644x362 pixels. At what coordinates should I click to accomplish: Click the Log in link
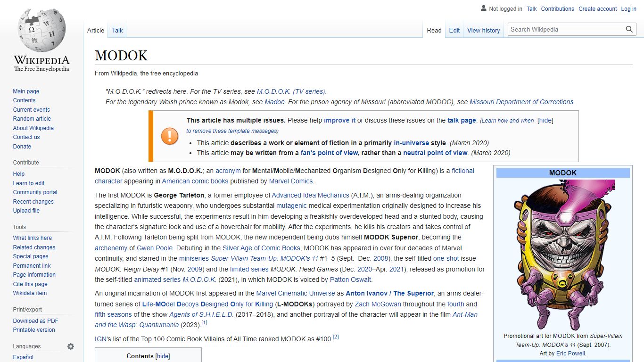point(629,8)
